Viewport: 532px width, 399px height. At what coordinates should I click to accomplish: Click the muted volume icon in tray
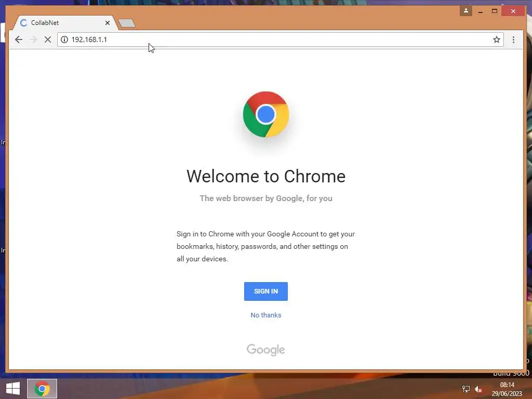tap(478, 389)
